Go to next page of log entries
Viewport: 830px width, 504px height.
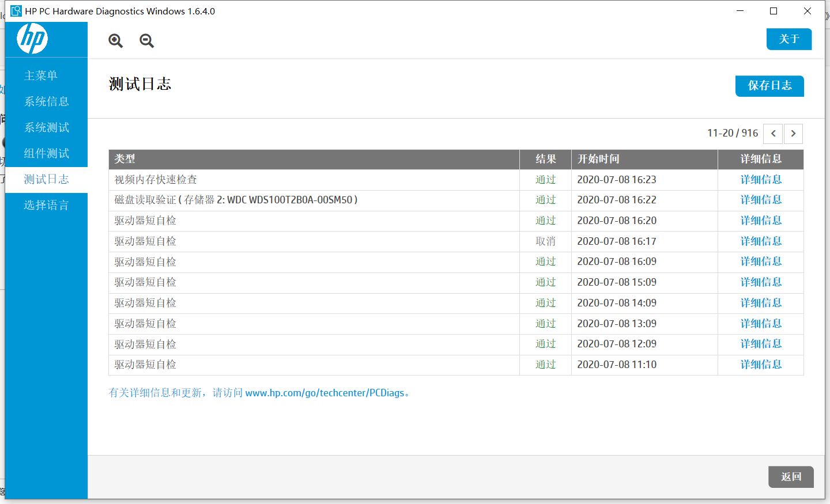793,134
